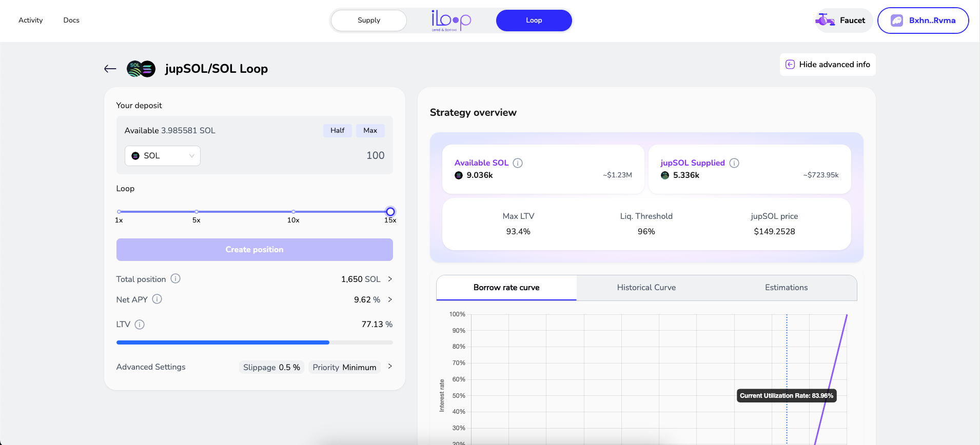Click the Priority Minimum setting
This screenshot has height=445, width=980.
(x=345, y=367)
